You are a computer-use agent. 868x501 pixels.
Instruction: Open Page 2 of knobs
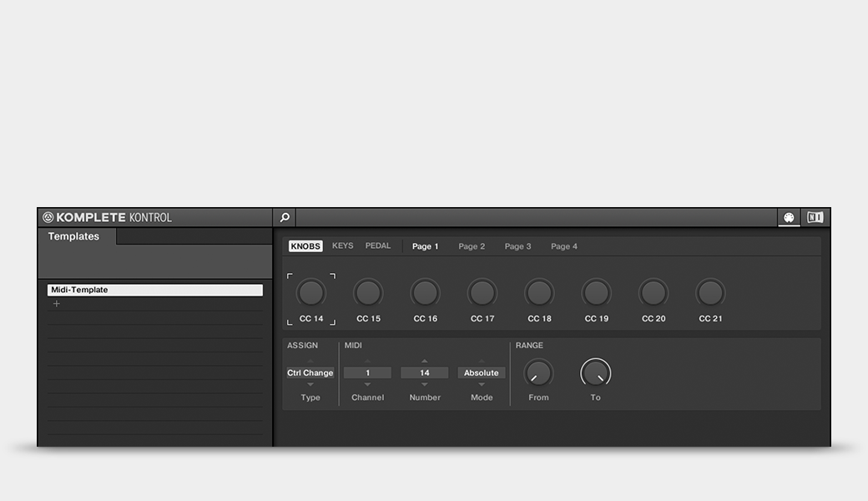472,246
